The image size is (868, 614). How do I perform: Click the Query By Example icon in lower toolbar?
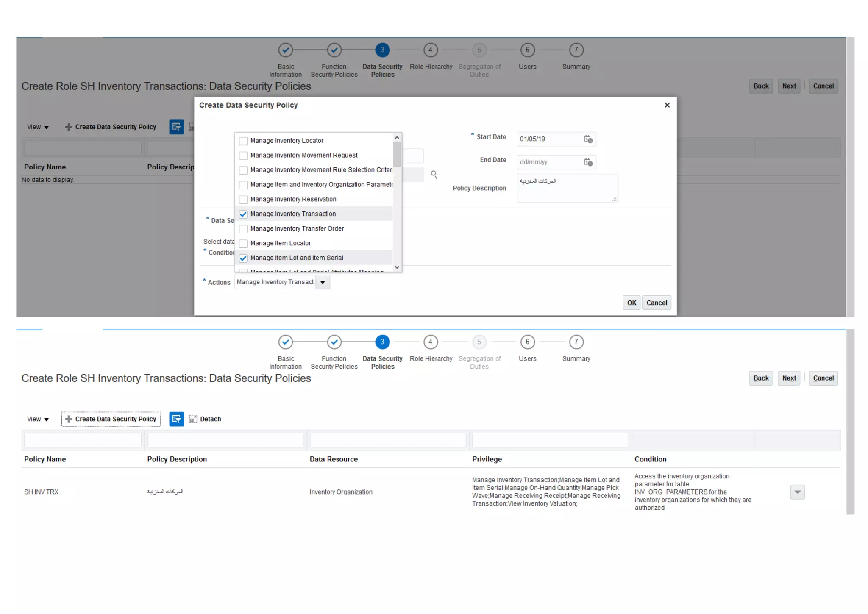(176, 419)
